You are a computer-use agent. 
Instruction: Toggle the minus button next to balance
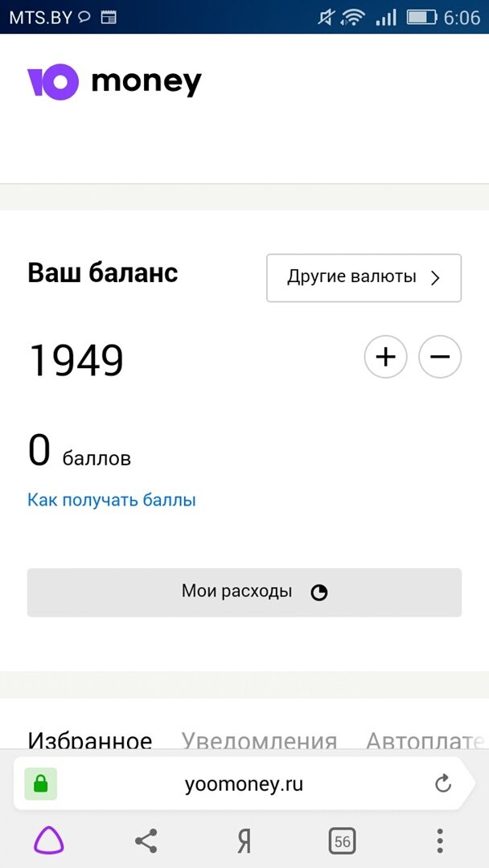pyautogui.click(x=440, y=357)
